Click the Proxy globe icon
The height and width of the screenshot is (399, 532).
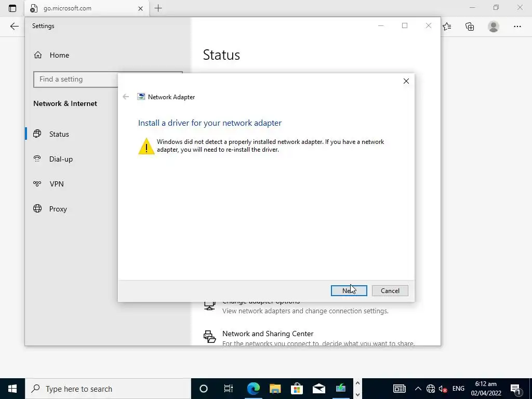coord(37,208)
